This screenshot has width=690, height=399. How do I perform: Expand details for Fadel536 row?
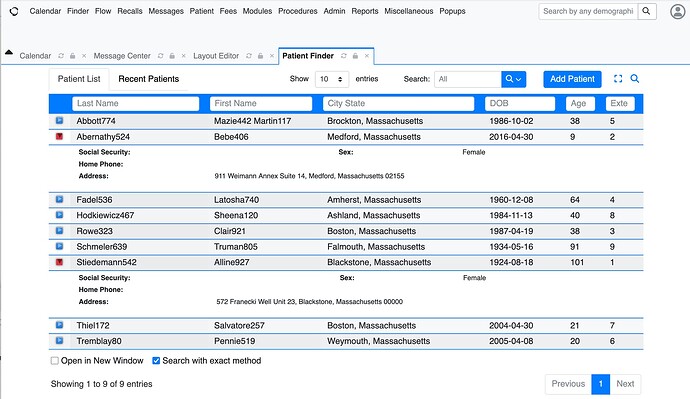click(x=59, y=199)
